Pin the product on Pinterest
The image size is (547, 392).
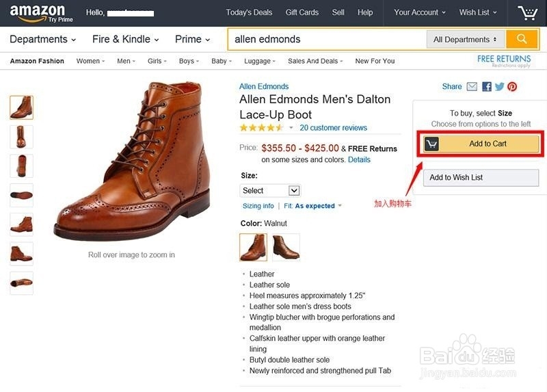pos(512,87)
